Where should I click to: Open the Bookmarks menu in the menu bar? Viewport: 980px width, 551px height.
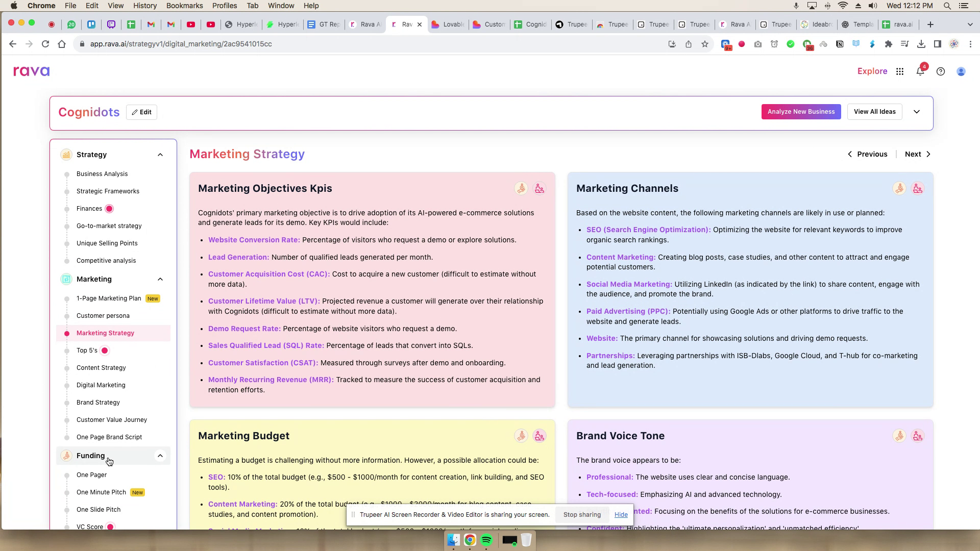[x=185, y=6]
